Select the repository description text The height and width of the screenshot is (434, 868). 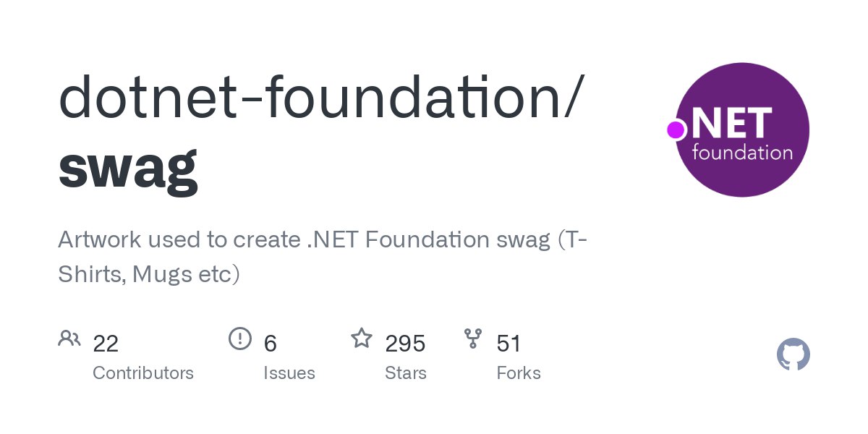(323, 257)
